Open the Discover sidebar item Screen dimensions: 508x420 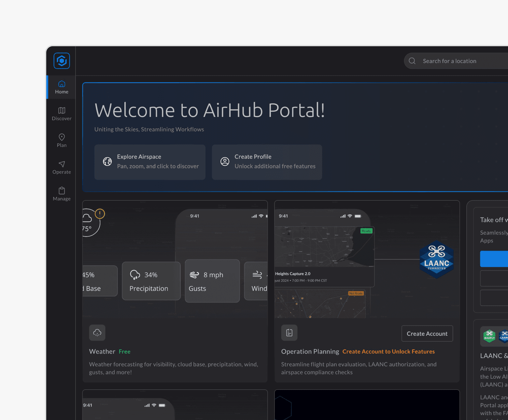(x=62, y=114)
